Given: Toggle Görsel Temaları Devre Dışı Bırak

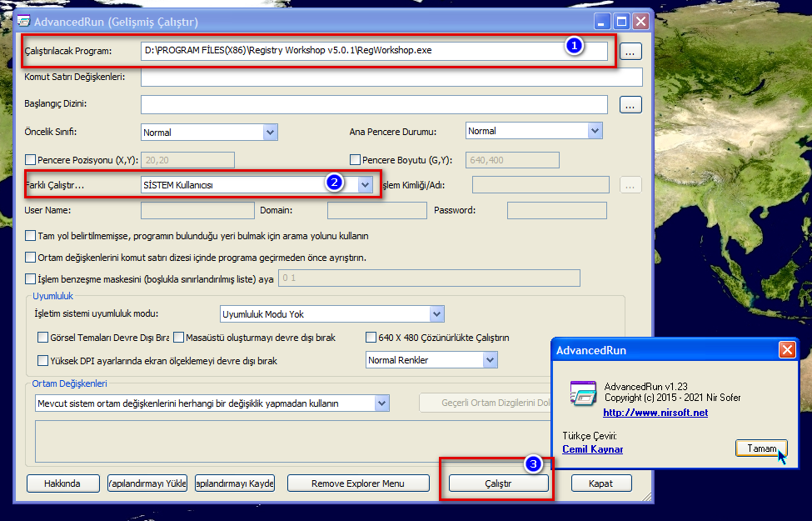Looking at the screenshot, I should point(43,338).
